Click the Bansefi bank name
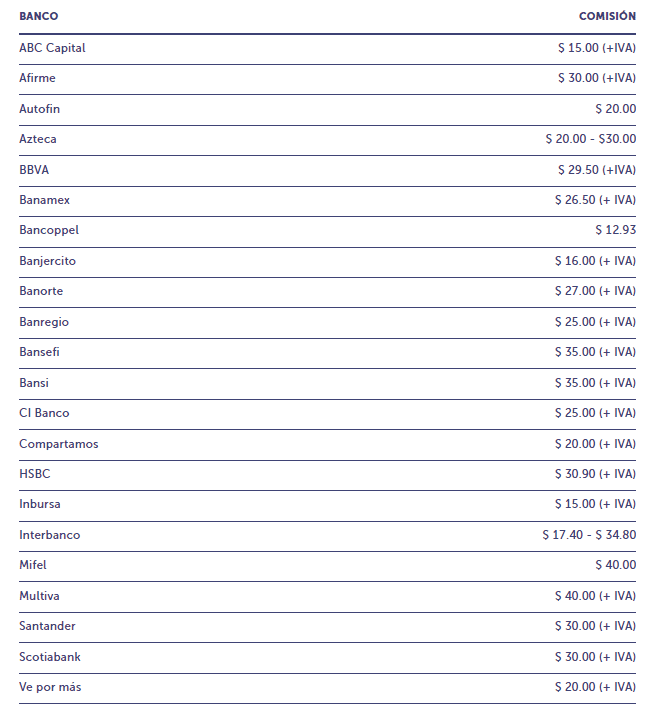 tap(40, 352)
